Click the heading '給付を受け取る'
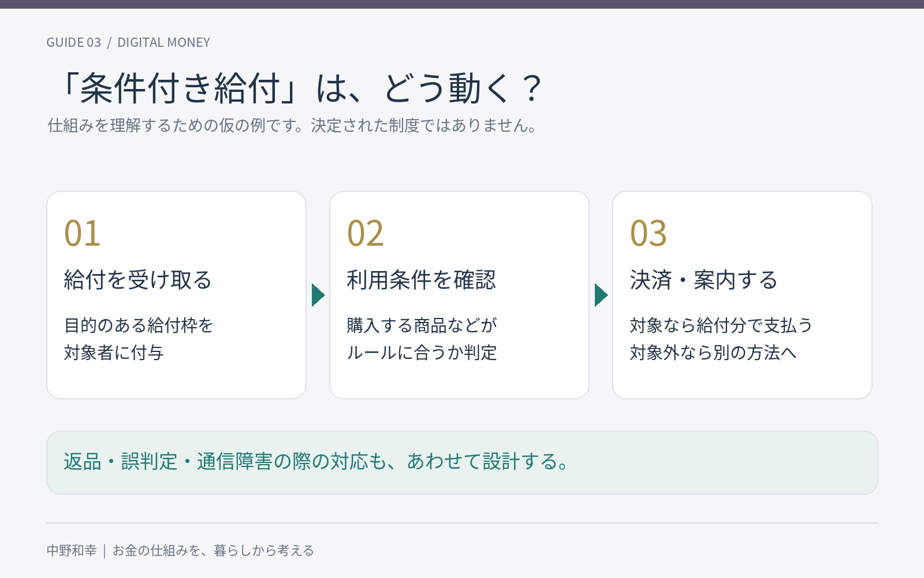The height and width of the screenshot is (578, 924). pos(138,280)
